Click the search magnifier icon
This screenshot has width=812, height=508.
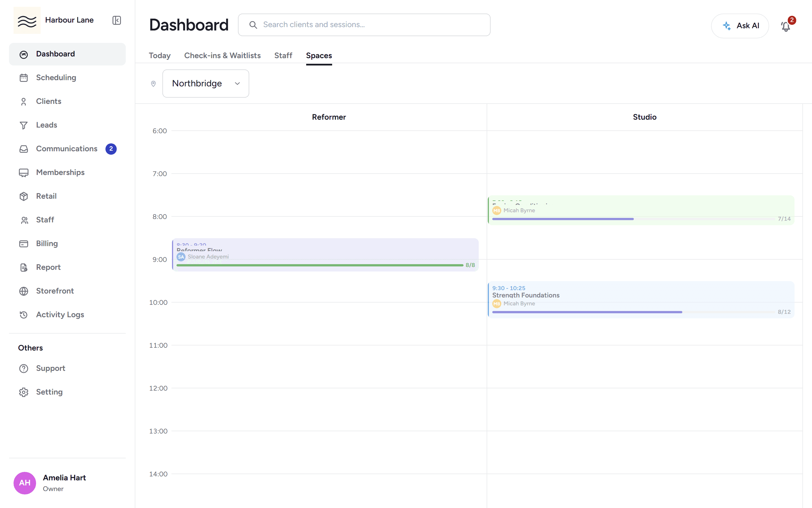click(253, 25)
